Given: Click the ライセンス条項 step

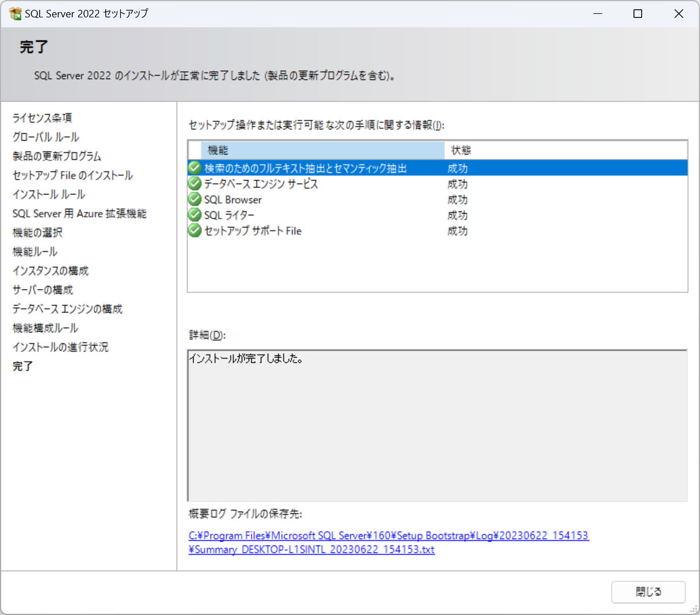Looking at the screenshot, I should [42, 118].
